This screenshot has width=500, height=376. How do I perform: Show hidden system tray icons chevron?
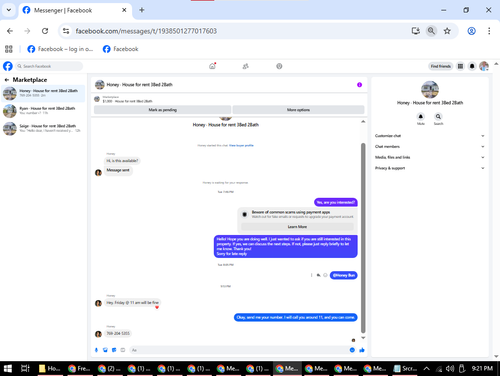tap(426, 368)
